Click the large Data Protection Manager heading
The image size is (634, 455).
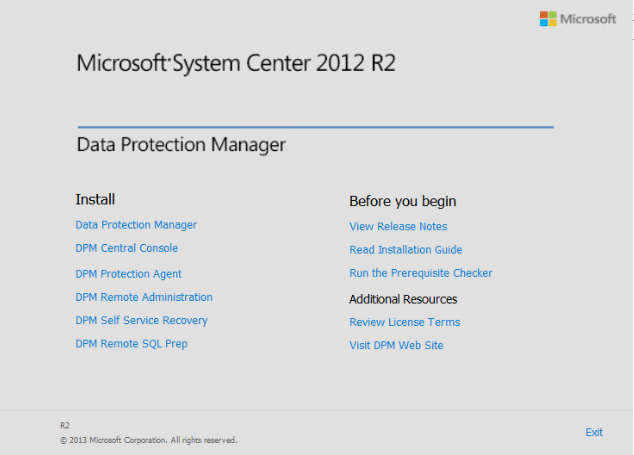(x=181, y=145)
